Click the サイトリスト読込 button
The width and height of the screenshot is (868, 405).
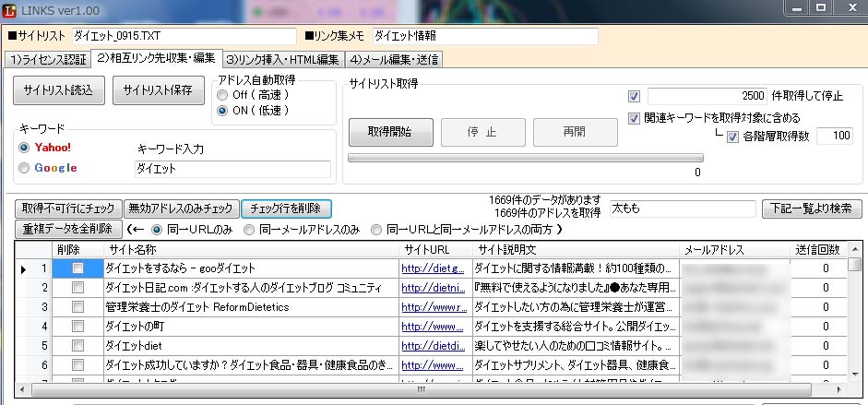click(59, 90)
